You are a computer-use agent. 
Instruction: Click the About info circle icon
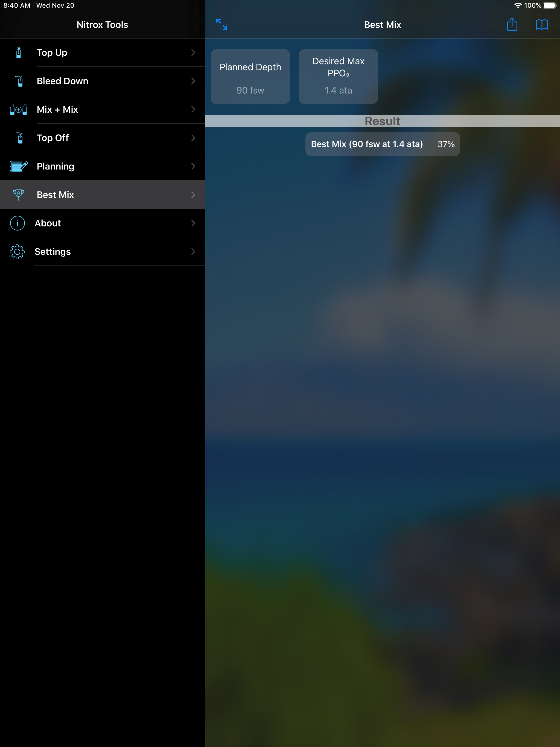[17, 223]
